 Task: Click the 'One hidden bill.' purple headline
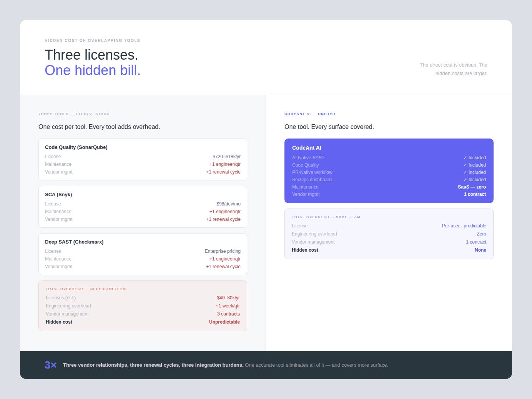93,70
